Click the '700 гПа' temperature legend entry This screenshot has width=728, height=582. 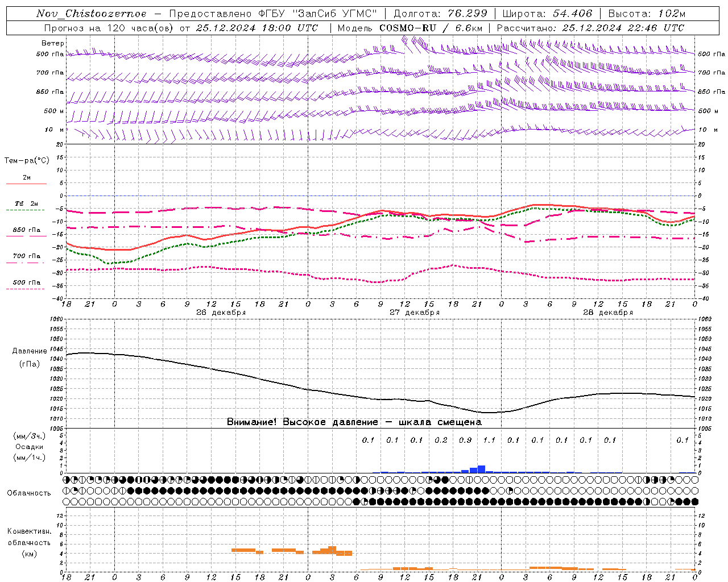26,256
